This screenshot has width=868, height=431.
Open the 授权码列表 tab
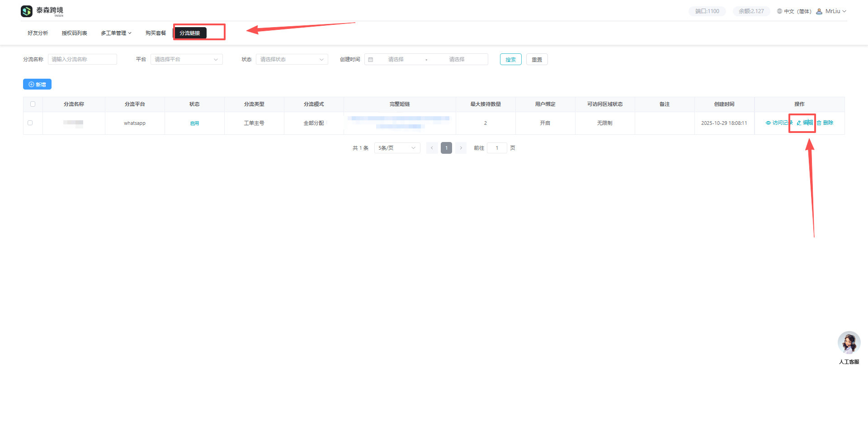(74, 33)
